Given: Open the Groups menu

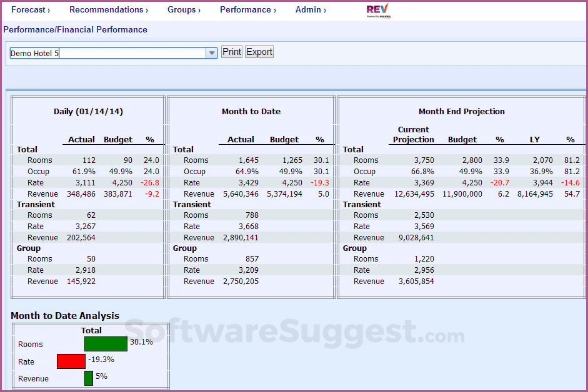Looking at the screenshot, I should [x=184, y=10].
